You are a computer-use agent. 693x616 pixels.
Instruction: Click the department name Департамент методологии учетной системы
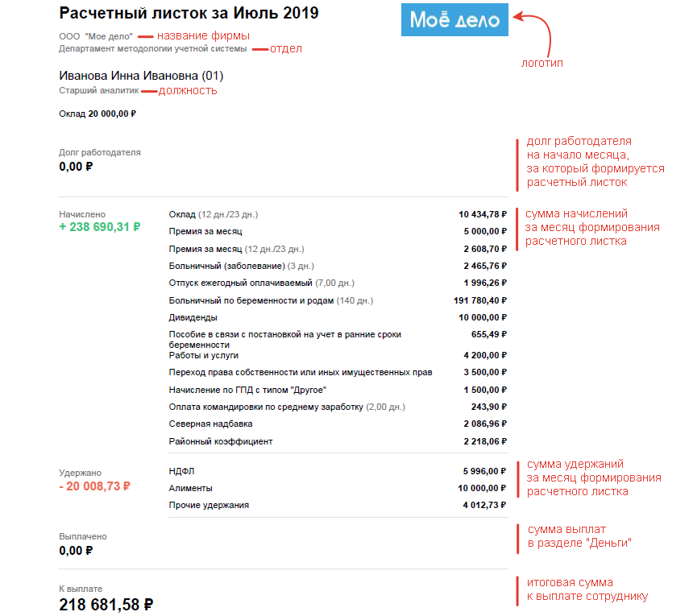pos(152,48)
